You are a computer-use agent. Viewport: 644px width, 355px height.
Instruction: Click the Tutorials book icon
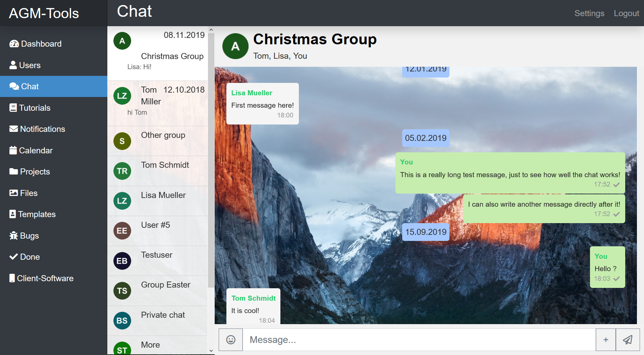(13, 108)
